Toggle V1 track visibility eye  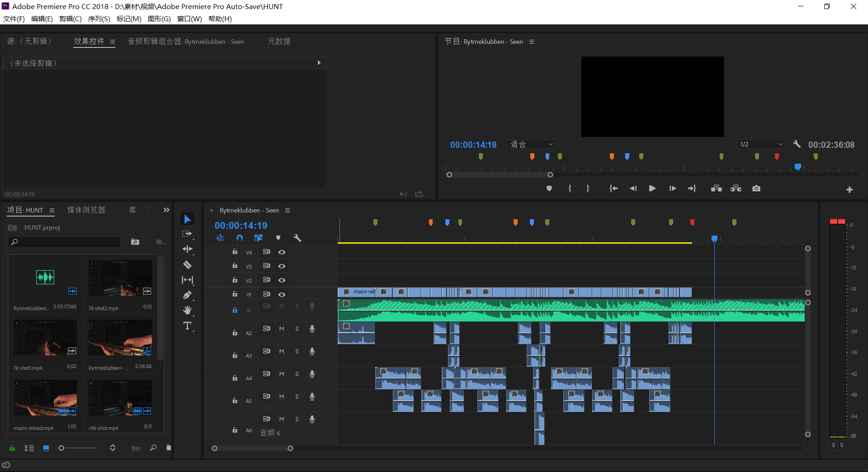click(282, 294)
